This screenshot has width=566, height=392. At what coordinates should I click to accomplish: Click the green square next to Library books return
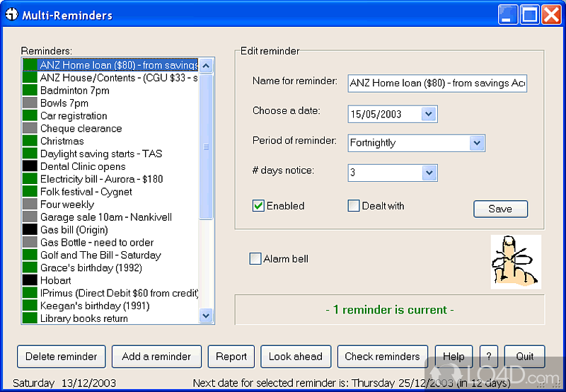point(30,318)
